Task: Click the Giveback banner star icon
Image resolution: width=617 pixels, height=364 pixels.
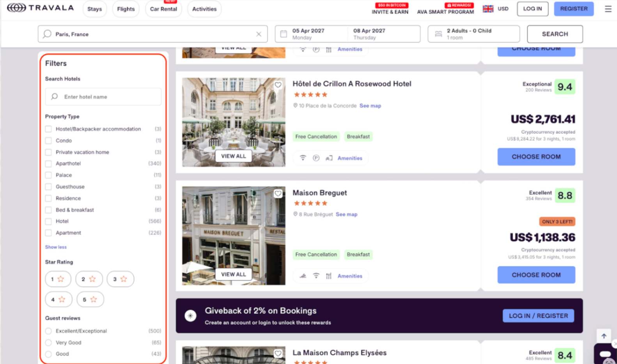Action: tap(190, 316)
